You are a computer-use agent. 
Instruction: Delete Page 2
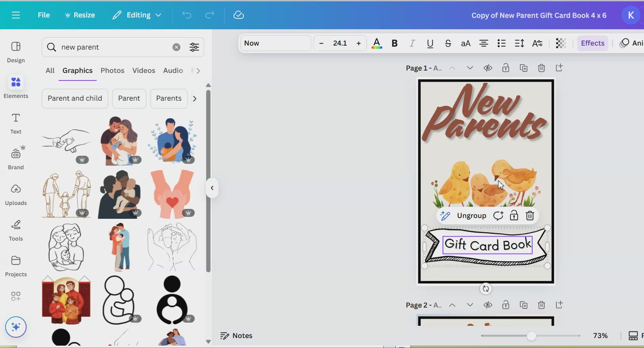pos(541,305)
